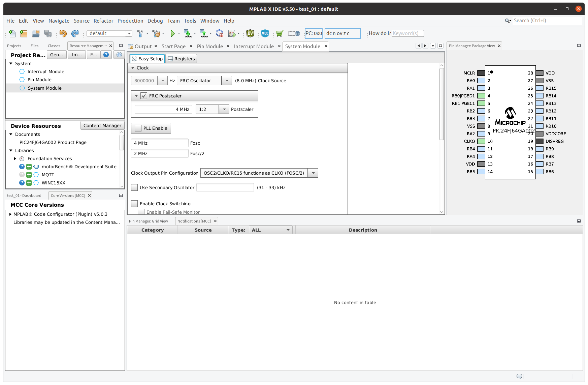This screenshot has height=385, width=588.
Task: Check Use Secondary Oscillator
Action: click(x=134, y=187)
